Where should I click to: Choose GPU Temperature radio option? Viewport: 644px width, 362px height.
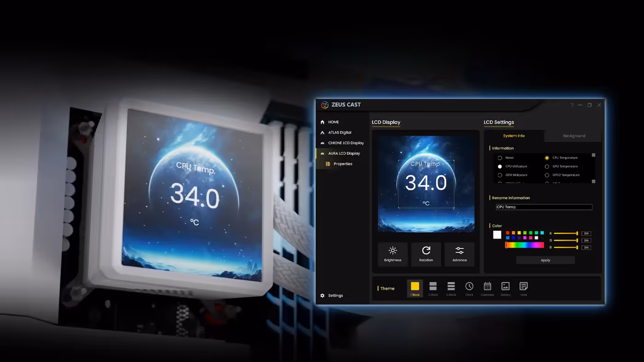click(x=547, y=166)
